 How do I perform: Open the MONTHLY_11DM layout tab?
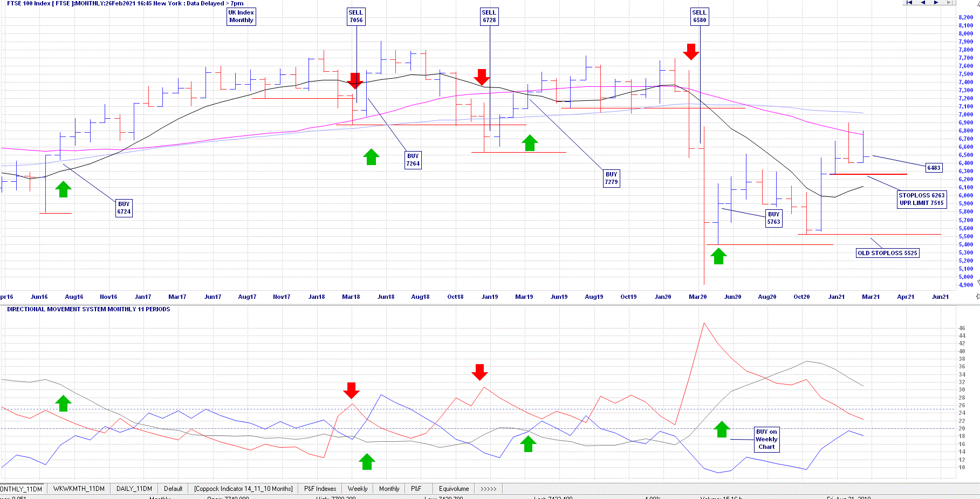coord(22,489)
